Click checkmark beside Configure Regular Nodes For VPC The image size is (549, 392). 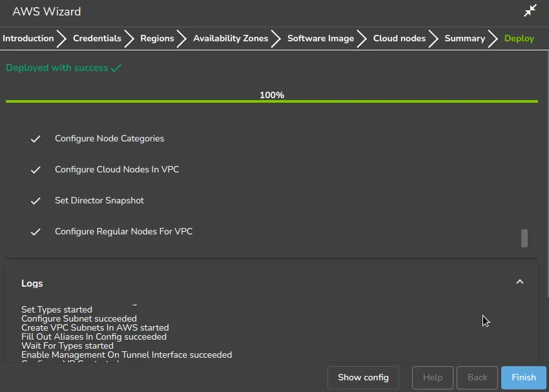[36, 232]
